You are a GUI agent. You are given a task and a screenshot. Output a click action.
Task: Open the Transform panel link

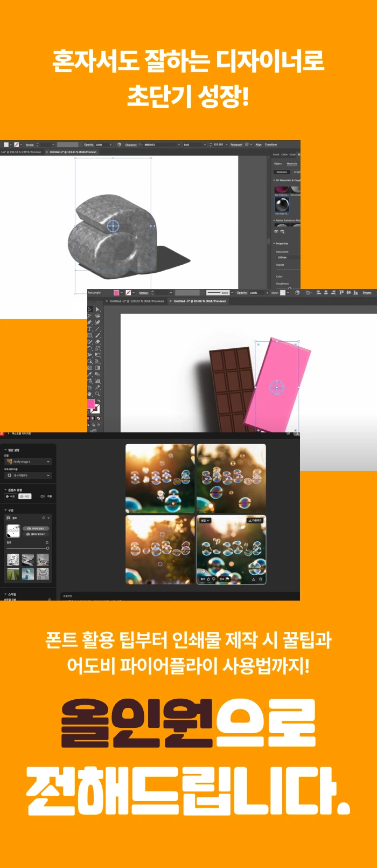[271, 144]
